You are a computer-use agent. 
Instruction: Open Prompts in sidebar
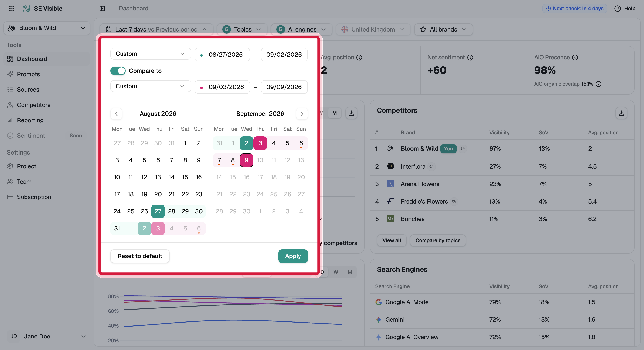coord(47,74)
